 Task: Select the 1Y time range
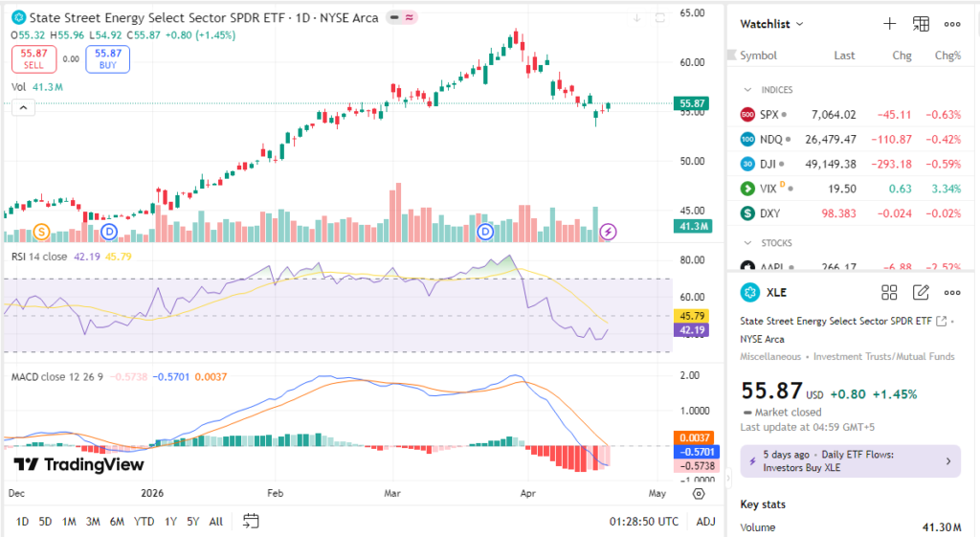(170, 522)
